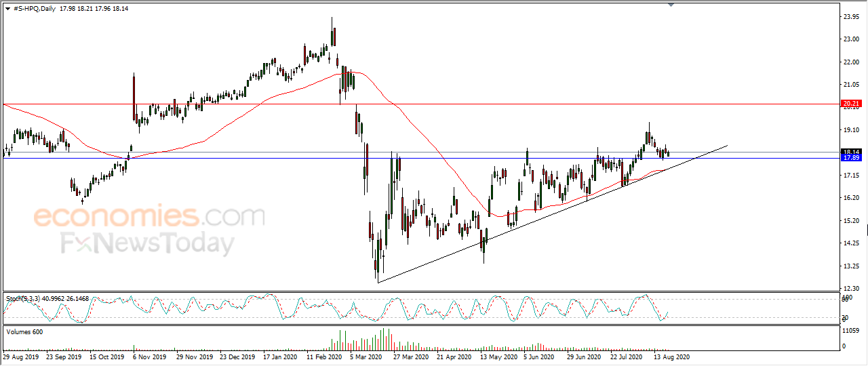This screenshot has width=868, height=366.
Task: Select the red 20.21 price label
Action: click(x=850, y=104)
